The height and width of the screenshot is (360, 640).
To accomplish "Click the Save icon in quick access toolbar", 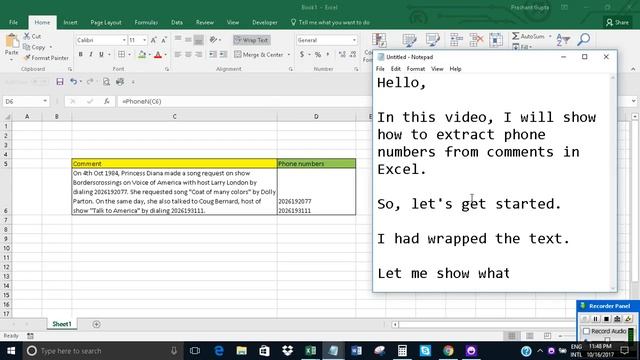I will [60, 82].
